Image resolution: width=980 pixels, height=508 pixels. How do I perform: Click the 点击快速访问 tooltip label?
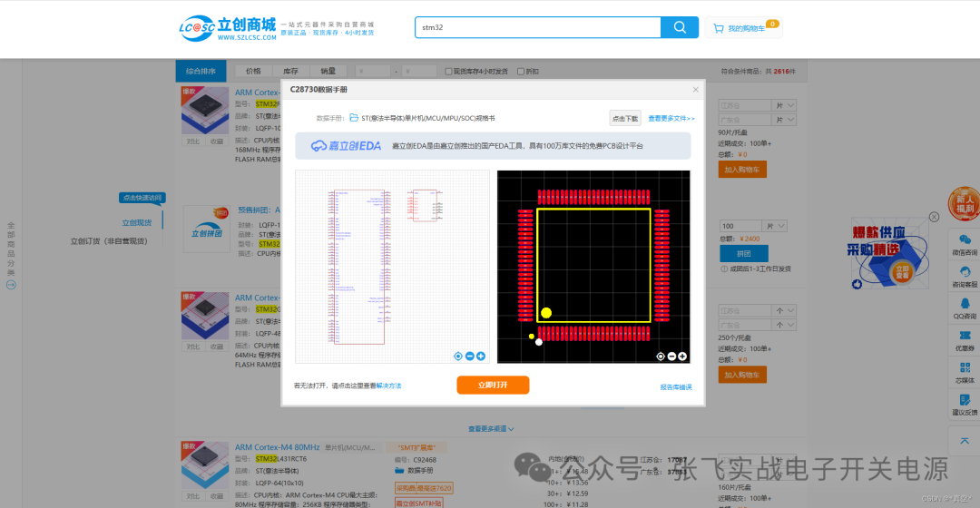tap(142, 198)
